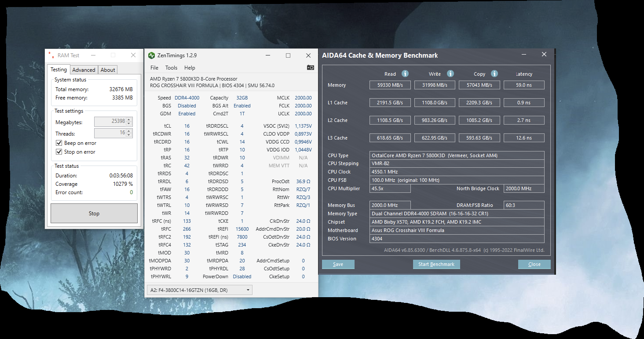Click the North Bridge Clock value

(x=524, y=188)
